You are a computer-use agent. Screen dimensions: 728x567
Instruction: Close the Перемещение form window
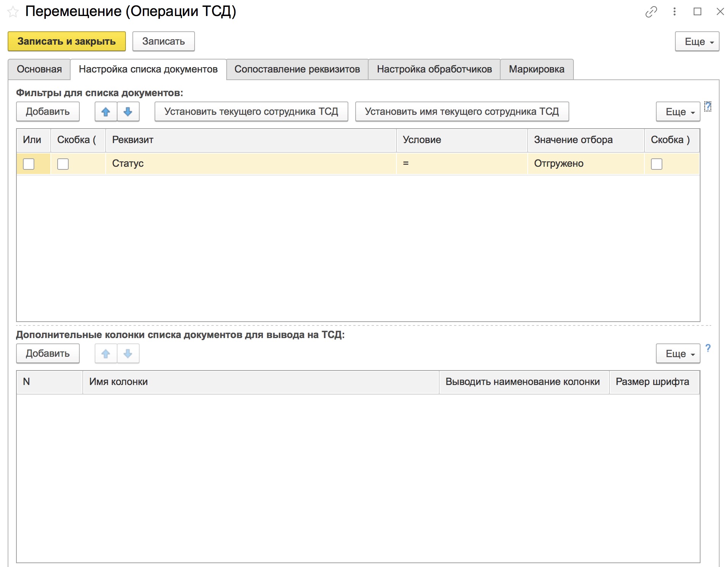coord(720,12)
